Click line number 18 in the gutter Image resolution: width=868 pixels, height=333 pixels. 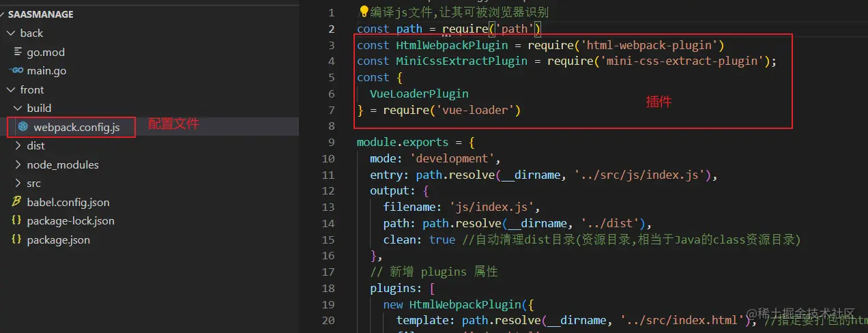point(328,288)
